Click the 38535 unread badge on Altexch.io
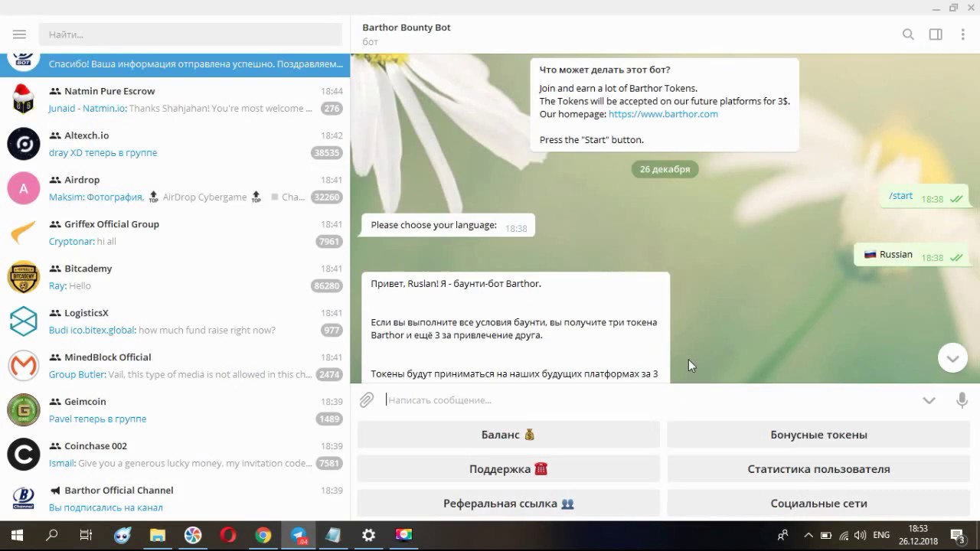This screenshot has width=980, height=551. tap(327, 153)
